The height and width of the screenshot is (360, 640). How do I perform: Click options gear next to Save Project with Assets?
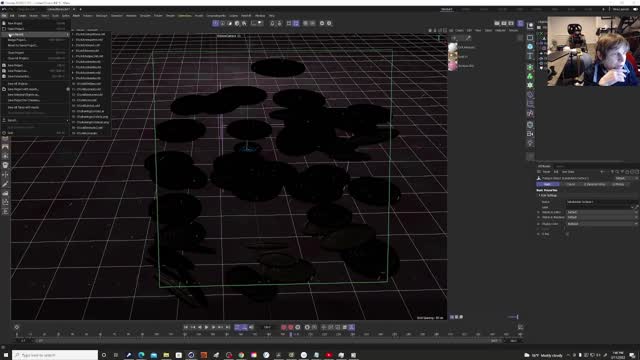click(68, 89)
